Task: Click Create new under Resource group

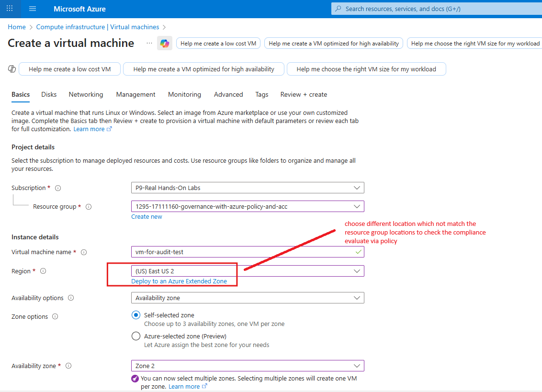Action: pyautogui.click(x=147, y=216)
